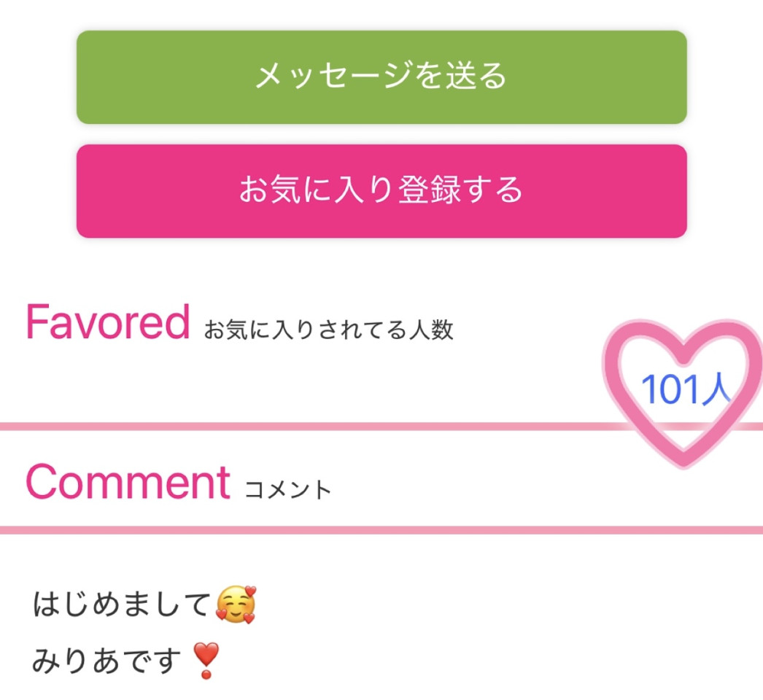The height and width of the screenshot is (700, 763).
Task: Click the お気に入りされてる人数 subtitle
Action: coord(329,330)
